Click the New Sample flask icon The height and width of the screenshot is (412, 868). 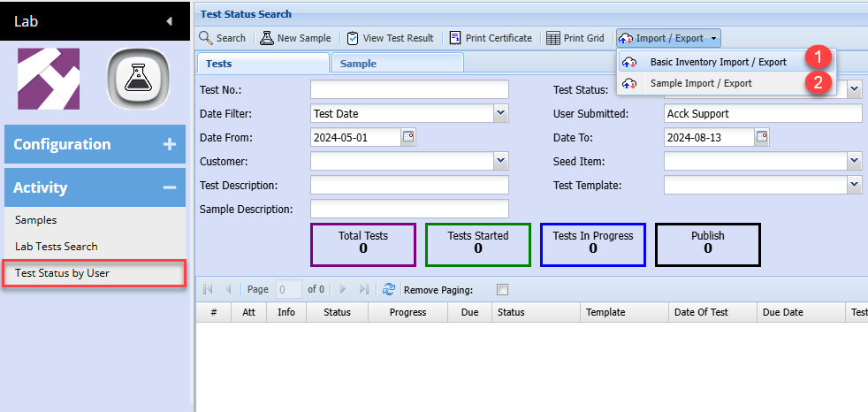pyautogui.click(x=266, y=38)
